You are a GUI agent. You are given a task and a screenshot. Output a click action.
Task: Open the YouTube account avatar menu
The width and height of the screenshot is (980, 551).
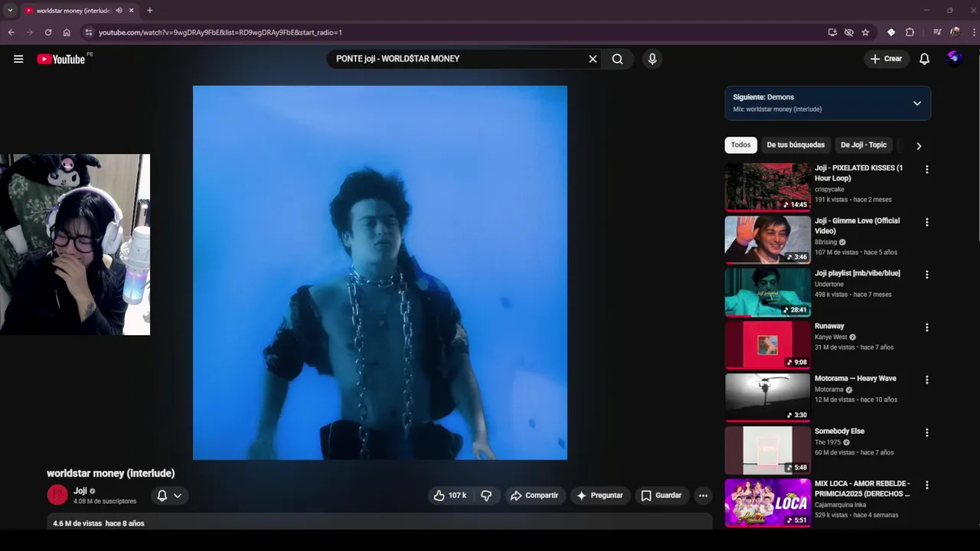pos(954,58)
